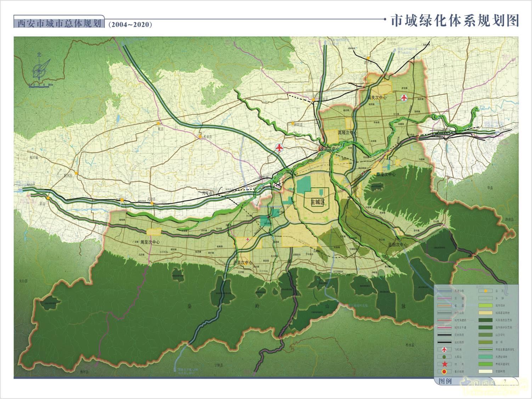Pick the pale yellow 城镇建设用地 legend swatch

pyautogui.click(x=485, y=313)
